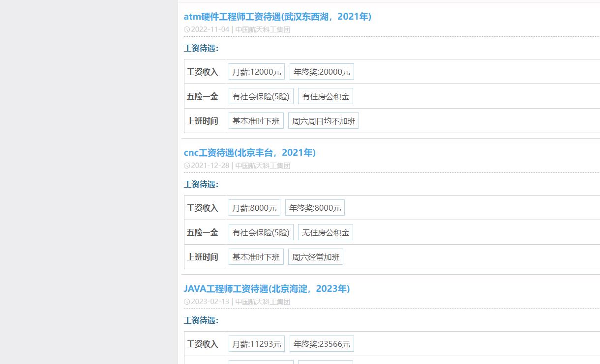Open the cnc工资待遇(北京丰台) article link

(x=249, y=152)
